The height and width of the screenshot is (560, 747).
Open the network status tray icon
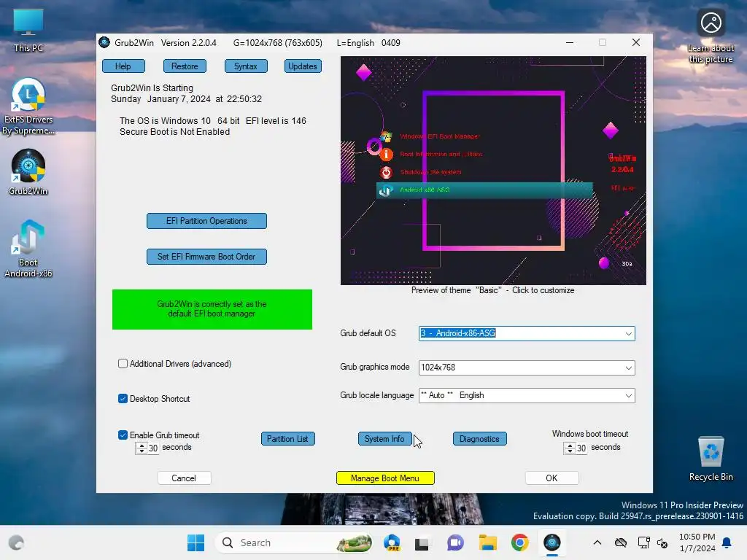pos(643,542)
